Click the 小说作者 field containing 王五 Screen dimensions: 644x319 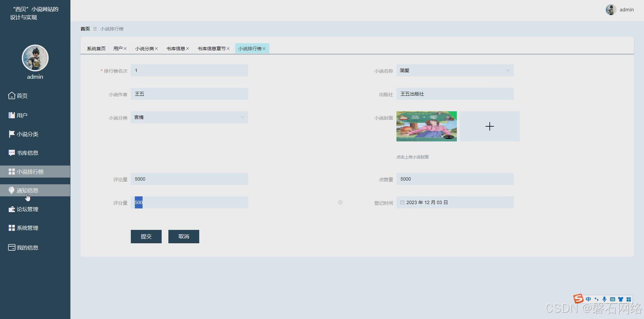[x=190, y=94]
